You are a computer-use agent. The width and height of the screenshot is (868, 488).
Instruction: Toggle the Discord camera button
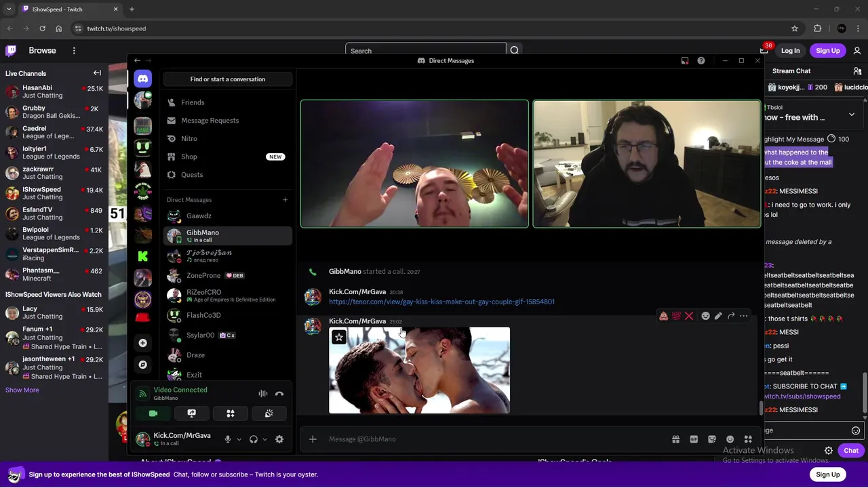[153, 413]
